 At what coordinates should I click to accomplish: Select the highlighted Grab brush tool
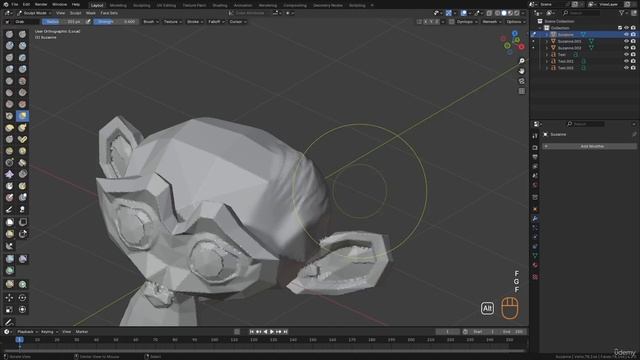pyautogui.click(x=22, y=116)
